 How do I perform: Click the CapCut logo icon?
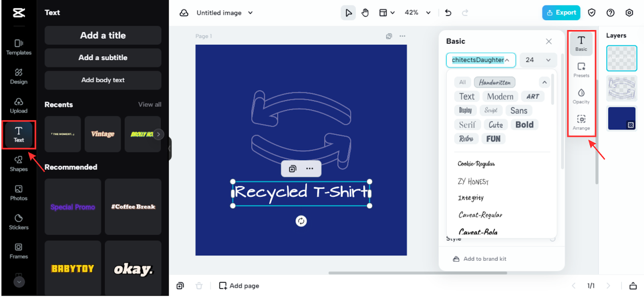(x=19, y=13)
